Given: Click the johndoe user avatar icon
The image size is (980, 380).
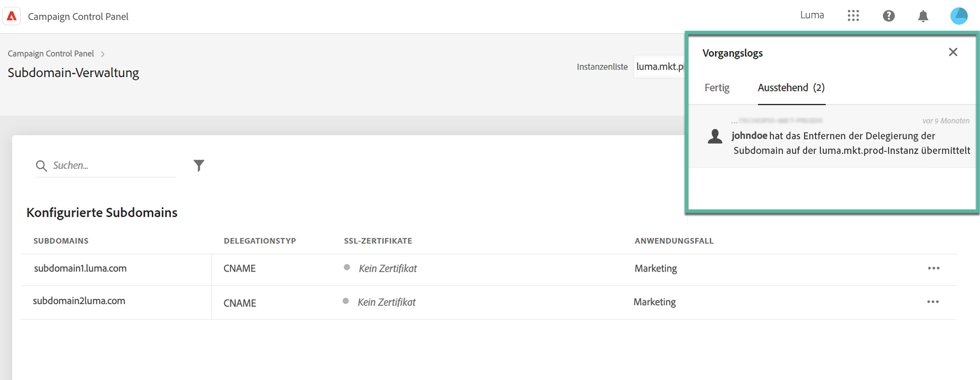Looking at the screenshot, I should coord(715,136).
